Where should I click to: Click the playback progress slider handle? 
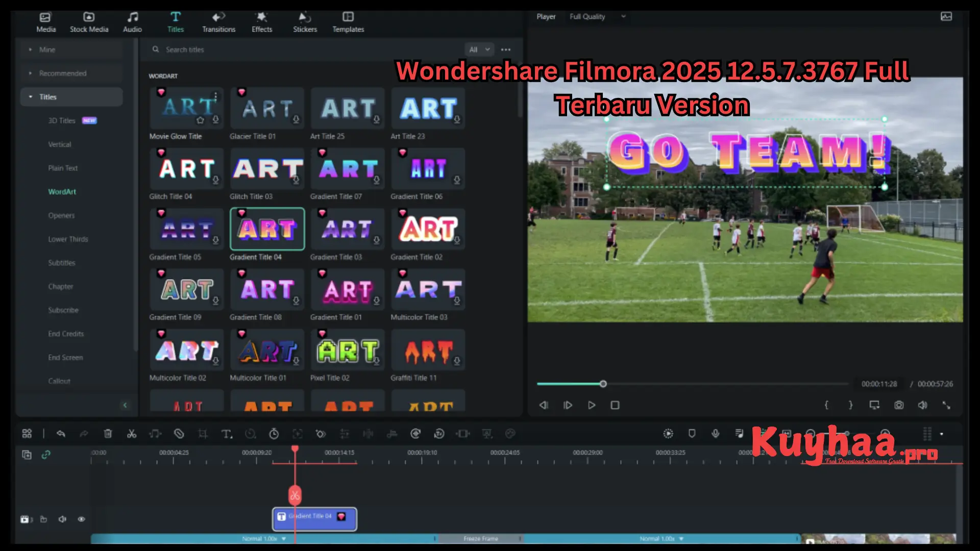click(x=603, y=384)
